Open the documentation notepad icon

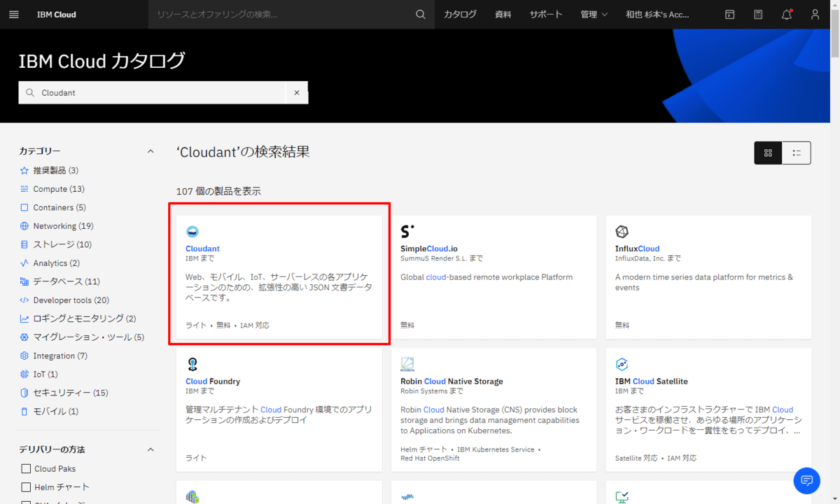758,14
